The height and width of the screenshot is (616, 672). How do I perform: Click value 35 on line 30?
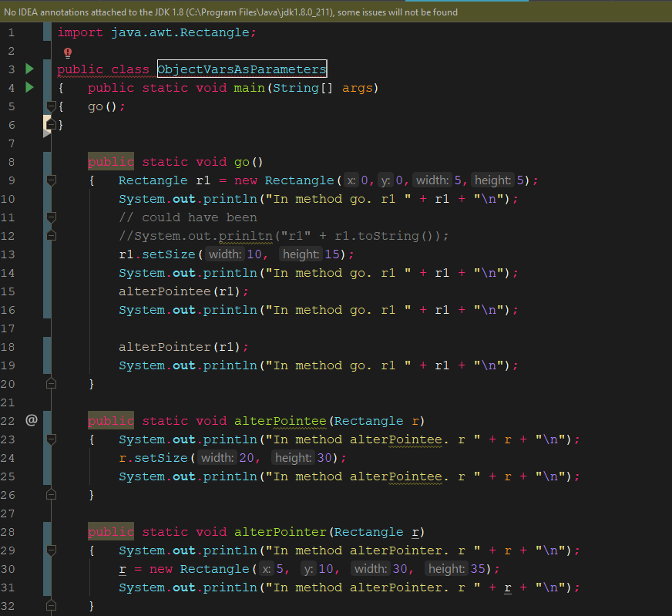click(x=478, y=569)
